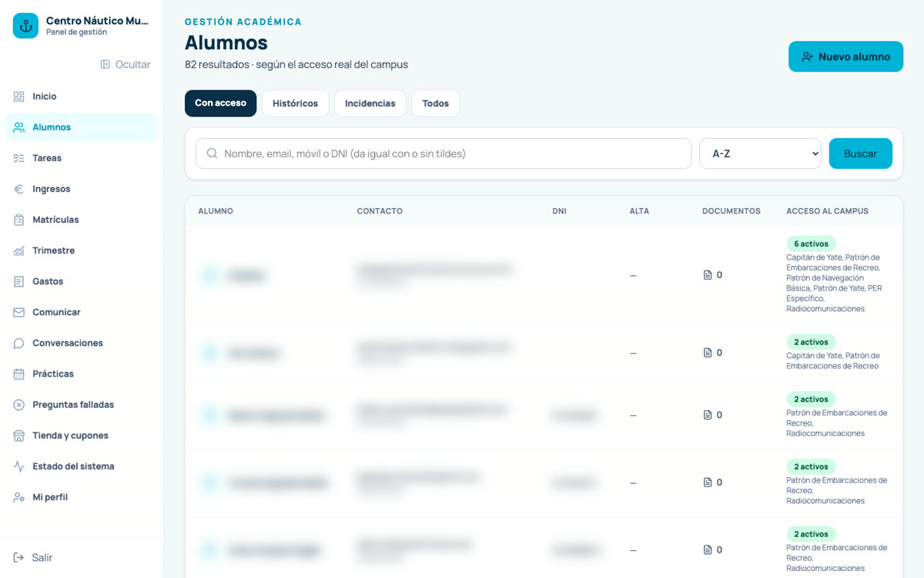Open Inicio in the sidebar menu
This screenshot has height=578, width=924.
coord(82,96)
